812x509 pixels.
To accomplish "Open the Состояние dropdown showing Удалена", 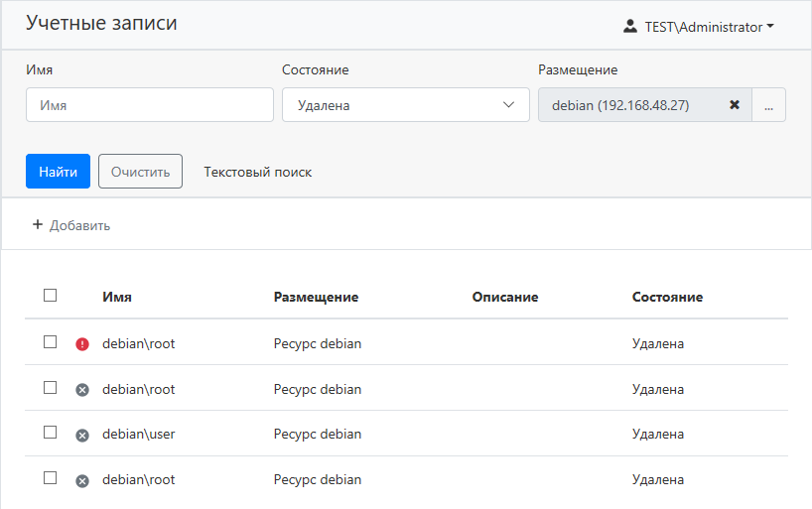I will click(x=405, y=105).
